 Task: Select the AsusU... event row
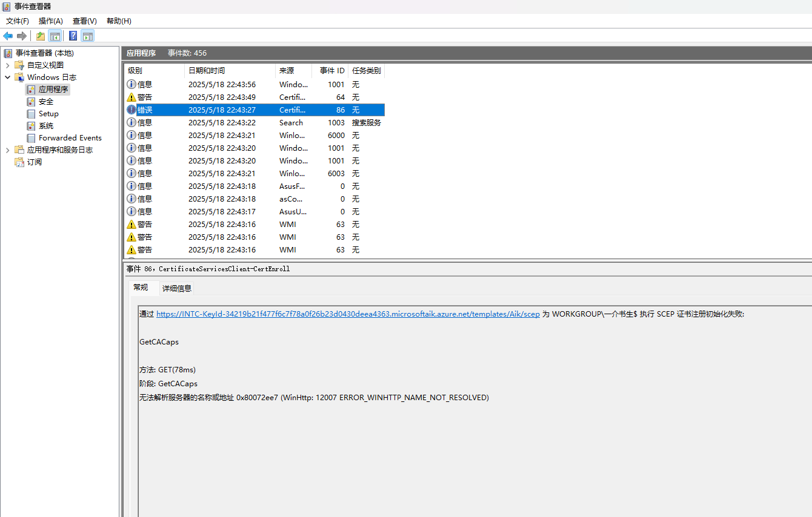[x=255, y=211]
